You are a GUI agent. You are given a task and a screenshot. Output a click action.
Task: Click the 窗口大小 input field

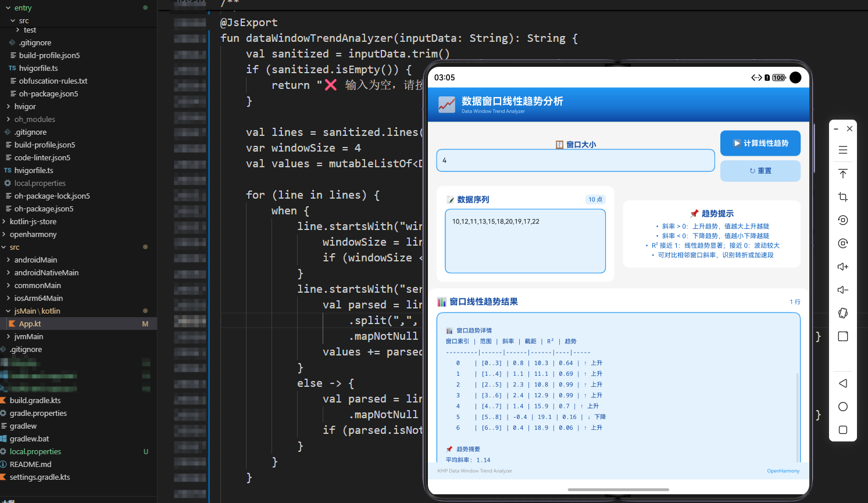point(576,160)
